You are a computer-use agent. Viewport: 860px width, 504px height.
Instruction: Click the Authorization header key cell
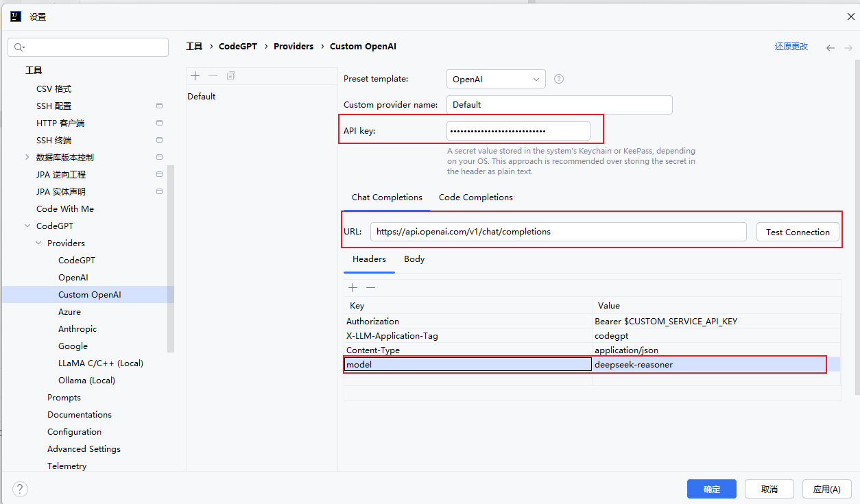tap(468, 321)
